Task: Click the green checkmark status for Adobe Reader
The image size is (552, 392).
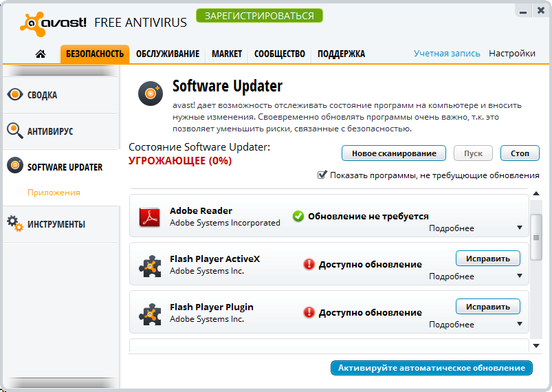Action: (x=298, y=216)
